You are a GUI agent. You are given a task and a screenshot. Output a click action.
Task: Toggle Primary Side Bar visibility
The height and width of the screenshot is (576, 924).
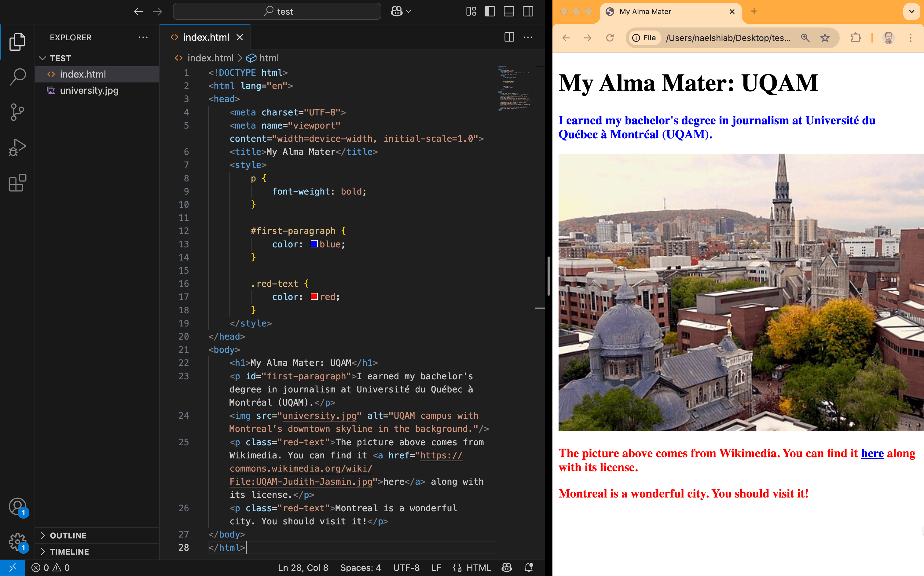pos(490,11)
